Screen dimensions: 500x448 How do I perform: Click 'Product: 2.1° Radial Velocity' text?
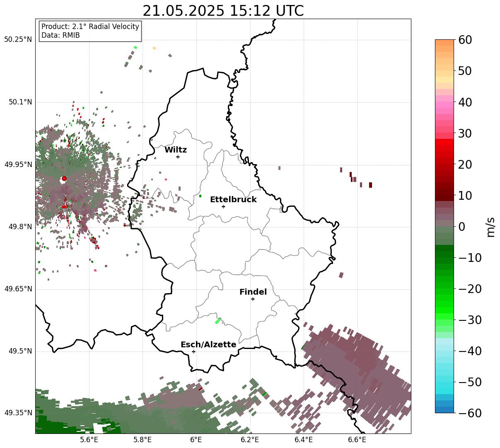click(x=90, y=27)
